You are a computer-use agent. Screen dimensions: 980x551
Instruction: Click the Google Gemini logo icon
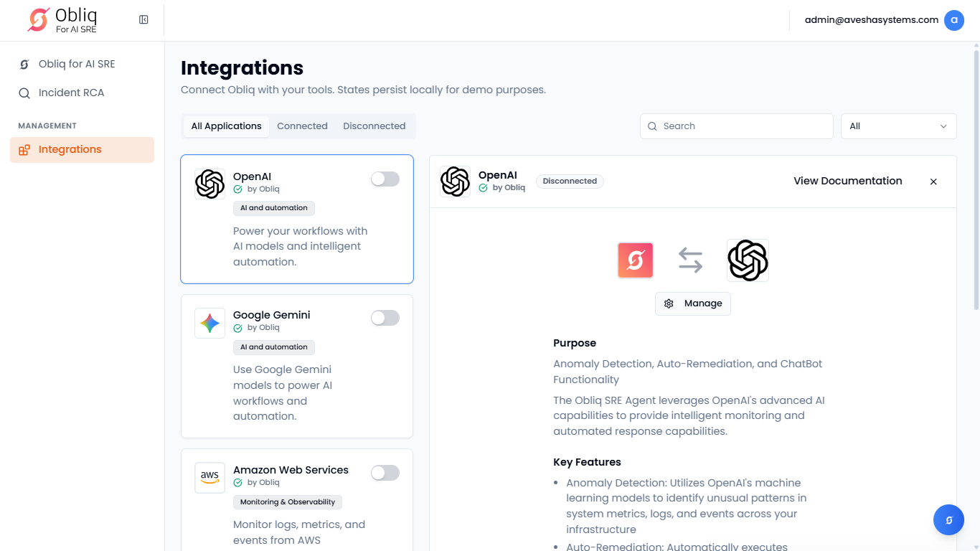[x=209, y=324]
